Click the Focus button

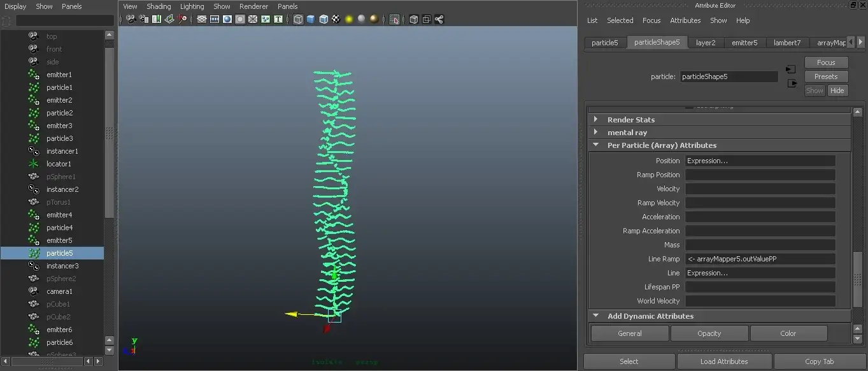pyautogui.click(x=826, y=62)
